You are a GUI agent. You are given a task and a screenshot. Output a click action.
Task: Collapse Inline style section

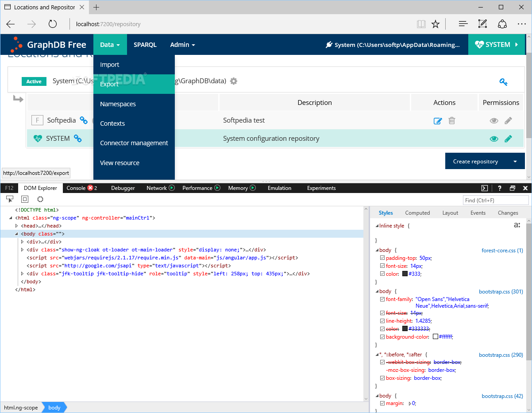click(x=377, y=226)
